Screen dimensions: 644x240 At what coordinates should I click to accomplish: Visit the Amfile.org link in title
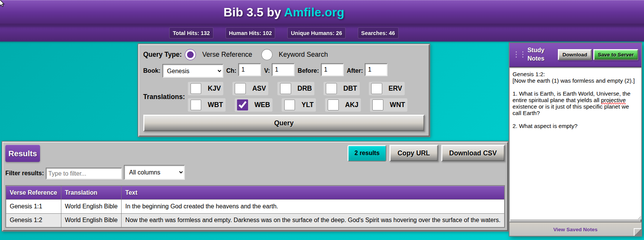(314, 13)
